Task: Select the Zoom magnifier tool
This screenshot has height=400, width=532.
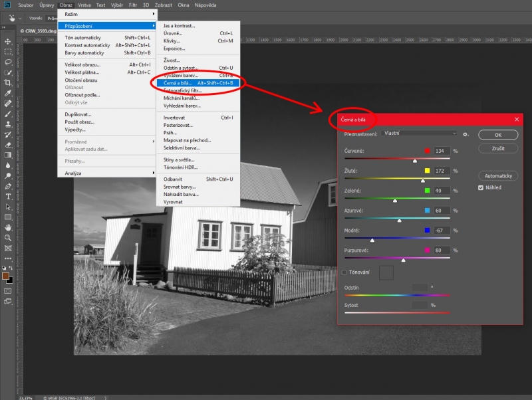Action: tap(8, 237)
